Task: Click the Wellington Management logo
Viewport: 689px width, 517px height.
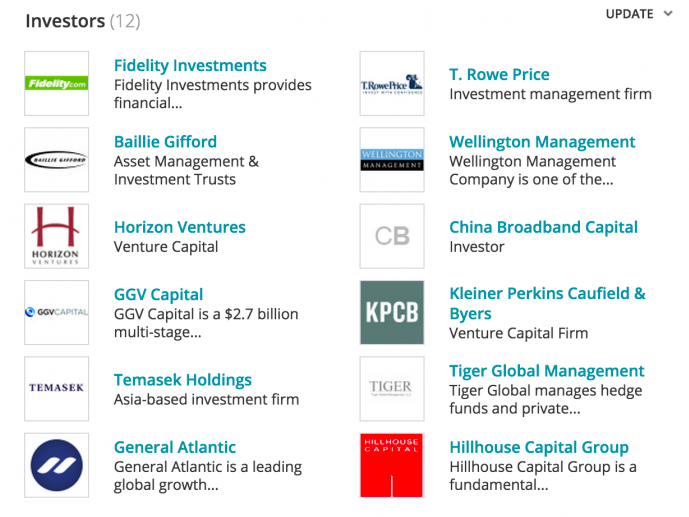Action: 392,160
